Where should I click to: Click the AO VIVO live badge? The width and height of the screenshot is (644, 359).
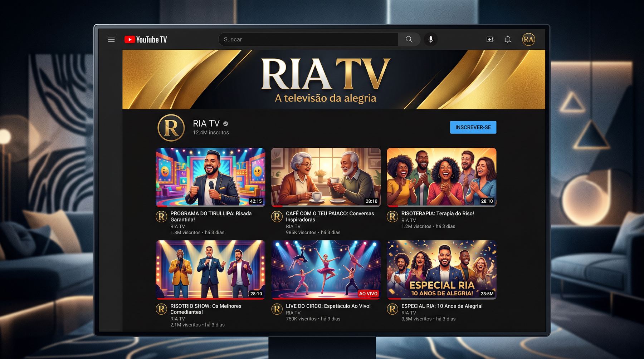[x=368, y=294]
